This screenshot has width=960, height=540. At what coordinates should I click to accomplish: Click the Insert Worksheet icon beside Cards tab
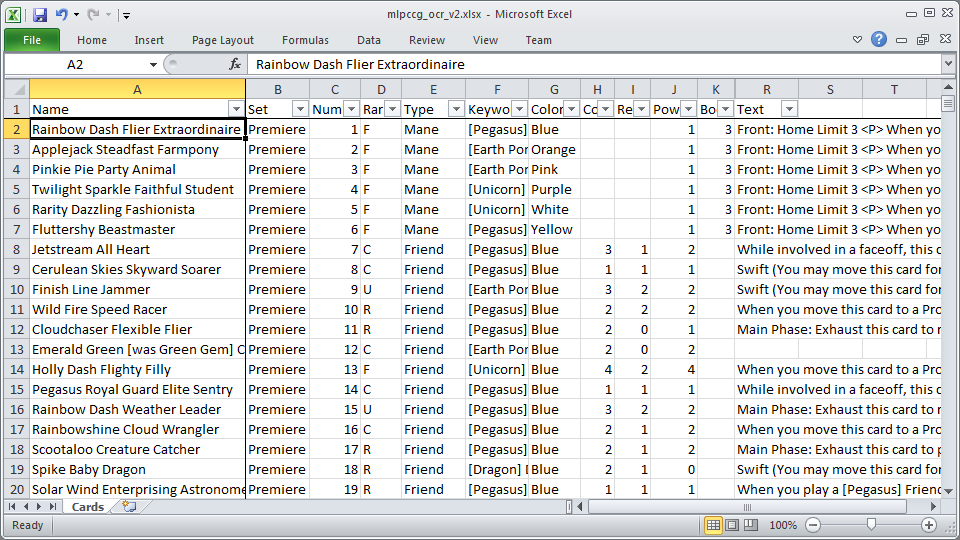(128, 507)
